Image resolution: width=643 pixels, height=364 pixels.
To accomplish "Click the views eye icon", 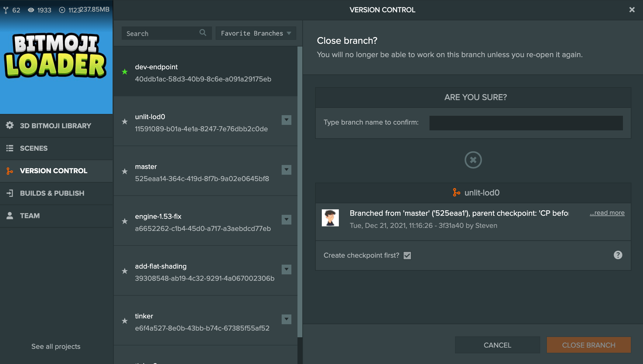I will tap(31, 10).
